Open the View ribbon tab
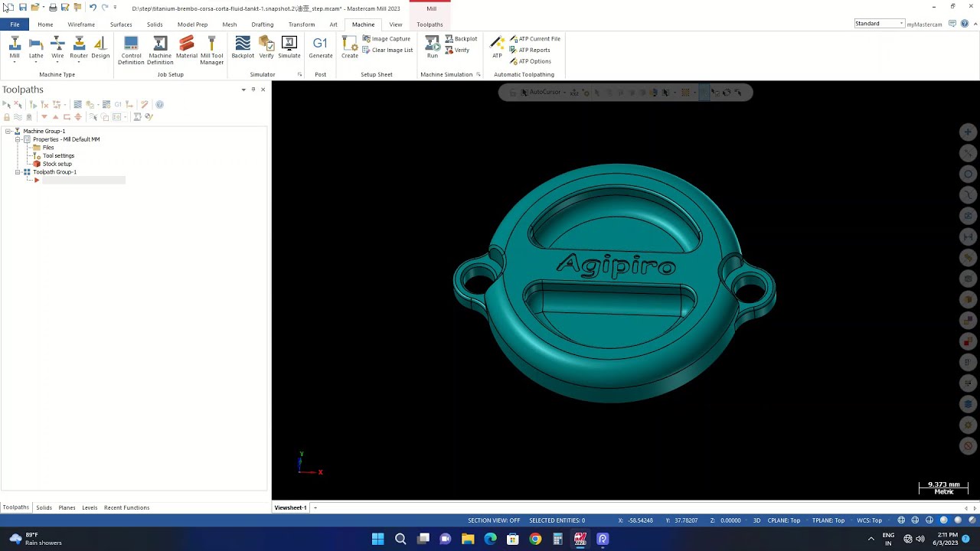 coord(396,24)
